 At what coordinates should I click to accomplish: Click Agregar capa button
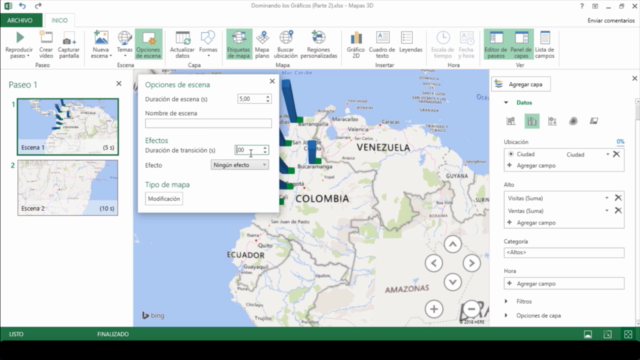(x=521, y=84)
